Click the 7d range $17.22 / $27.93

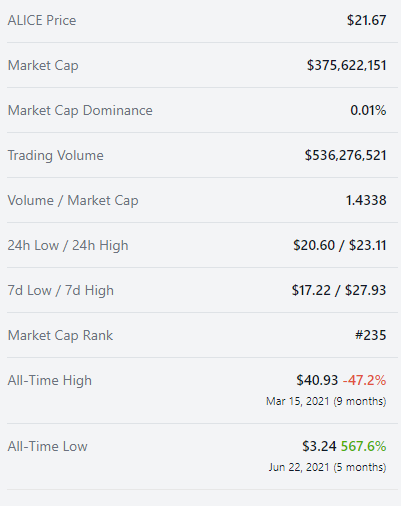(x=339, y=290)
